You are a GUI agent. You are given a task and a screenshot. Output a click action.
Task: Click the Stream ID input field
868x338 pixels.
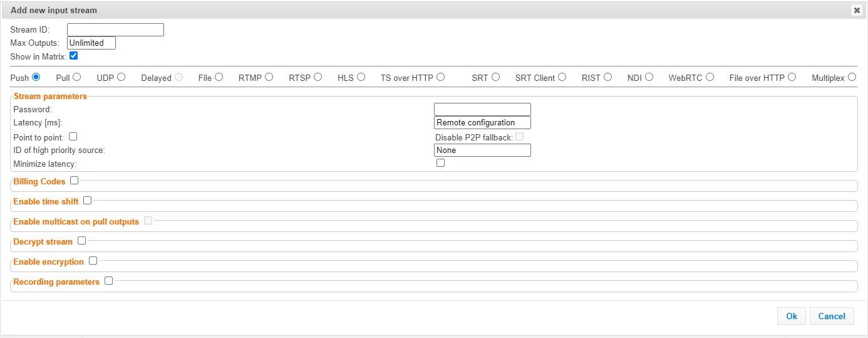click(115, 29)
